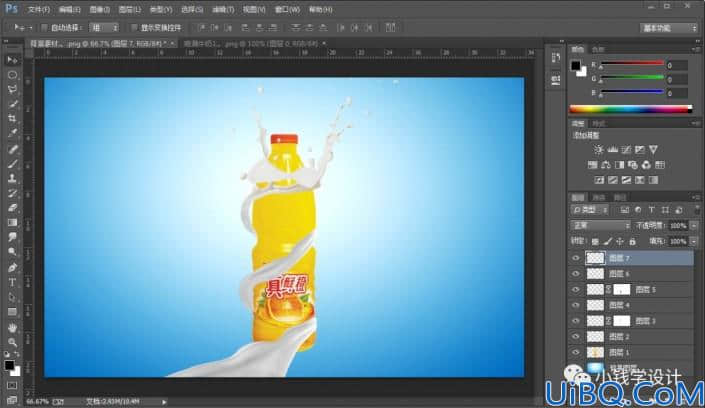Viewport: 705px width, 408px height.
Task: Hide layer 3 with its eye icon
Action: tap(576, 321)
